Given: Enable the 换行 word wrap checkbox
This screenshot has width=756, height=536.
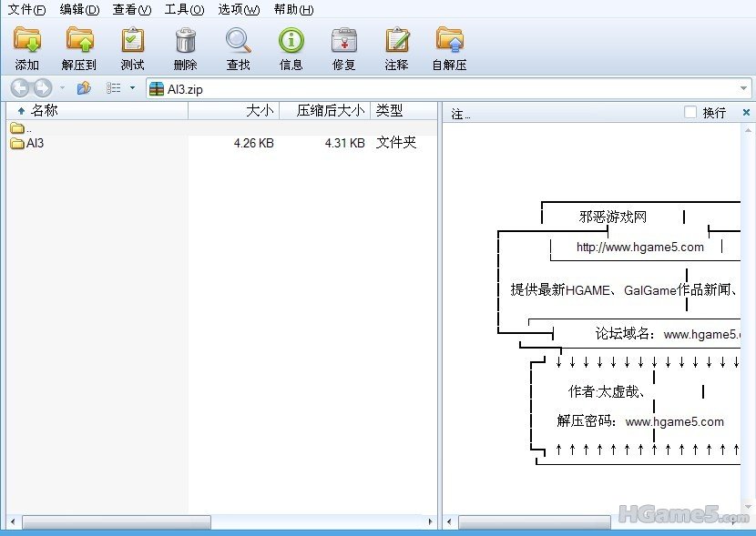Looking at the screenshot, I should tap(690, 112).
